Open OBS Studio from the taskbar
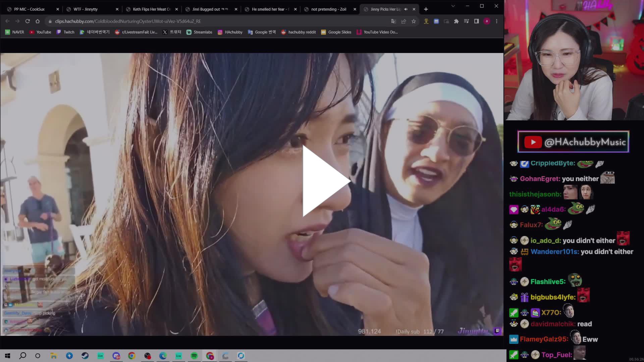The width and height of the screenshot is (644, 362). pyautogui.click(x=148, y=356)
